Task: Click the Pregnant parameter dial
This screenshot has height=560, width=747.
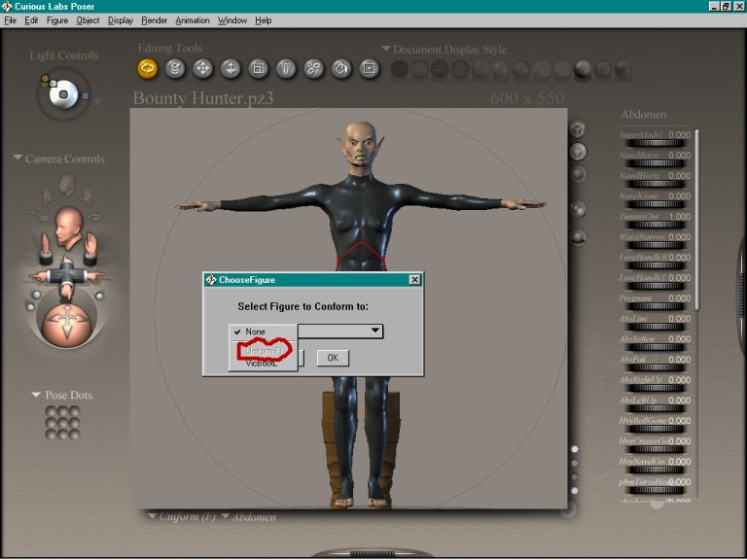Action: 655,306
